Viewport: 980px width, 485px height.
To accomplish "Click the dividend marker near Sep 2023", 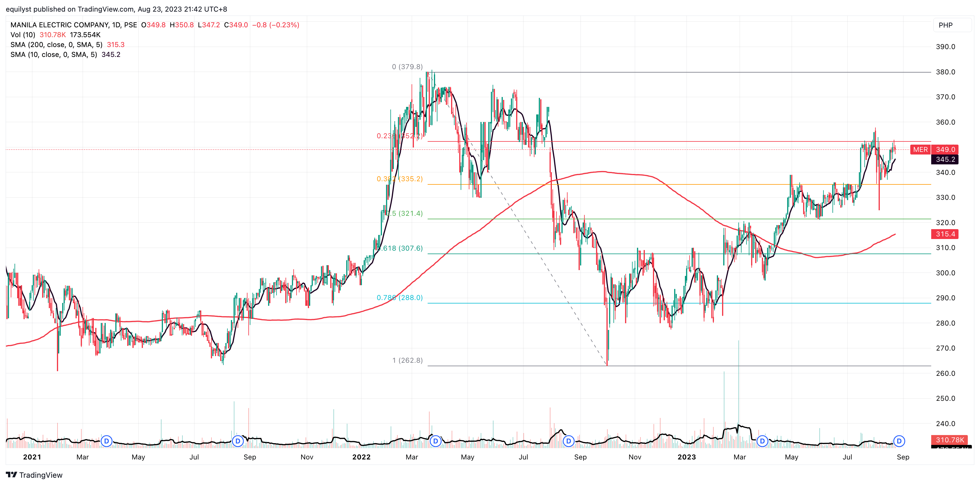I will pyautogui.click(x=899, y=441).
